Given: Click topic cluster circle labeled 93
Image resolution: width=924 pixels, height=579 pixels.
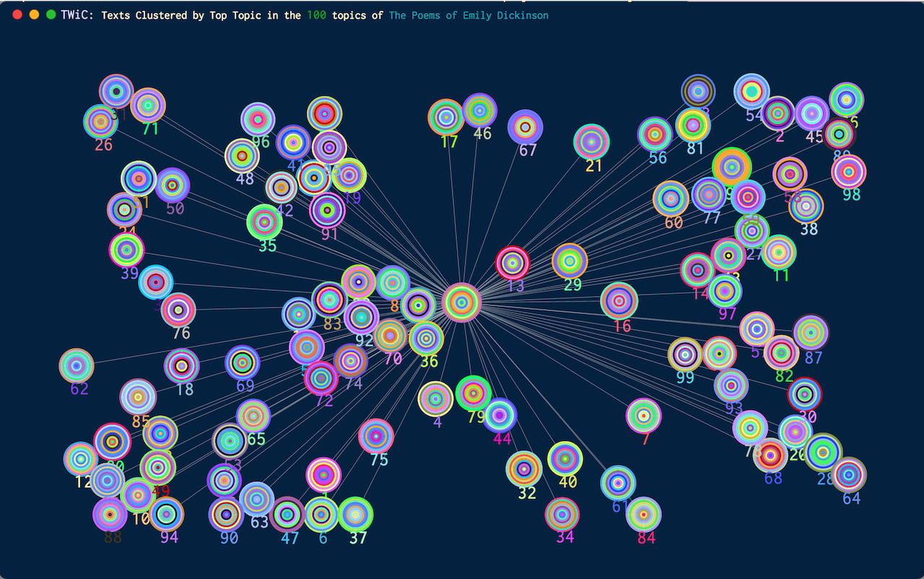Looking at the screenshot, I should pos(731,386).
